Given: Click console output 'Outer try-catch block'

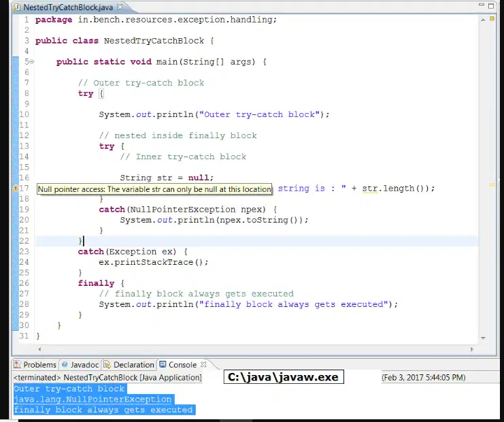Looking at the screenshot, I should pyautogui.click(x=69, y=389).
